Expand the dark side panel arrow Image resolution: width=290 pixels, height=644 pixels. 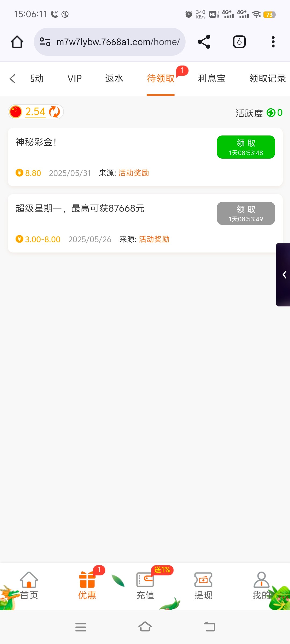pyautogui.click(x=283, y=275)
